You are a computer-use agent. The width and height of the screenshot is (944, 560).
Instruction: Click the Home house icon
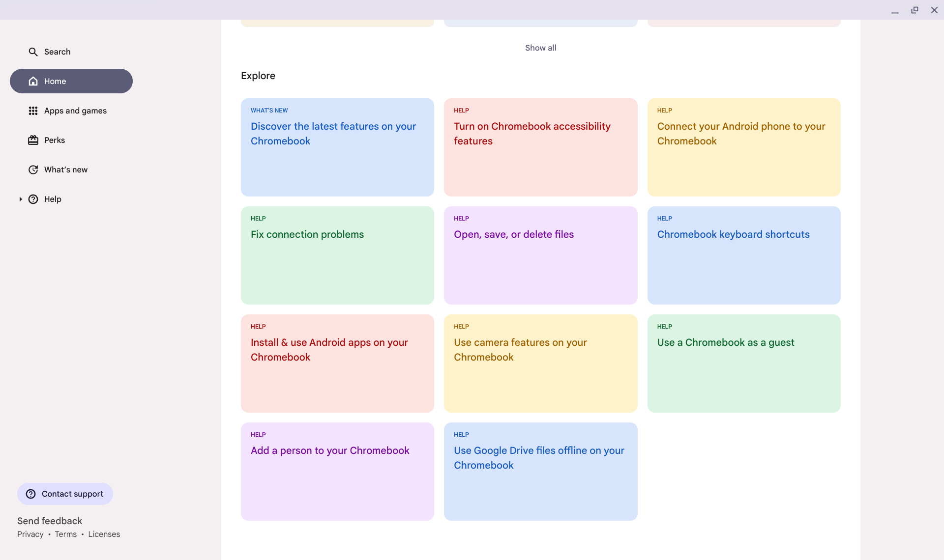point(33,81)
